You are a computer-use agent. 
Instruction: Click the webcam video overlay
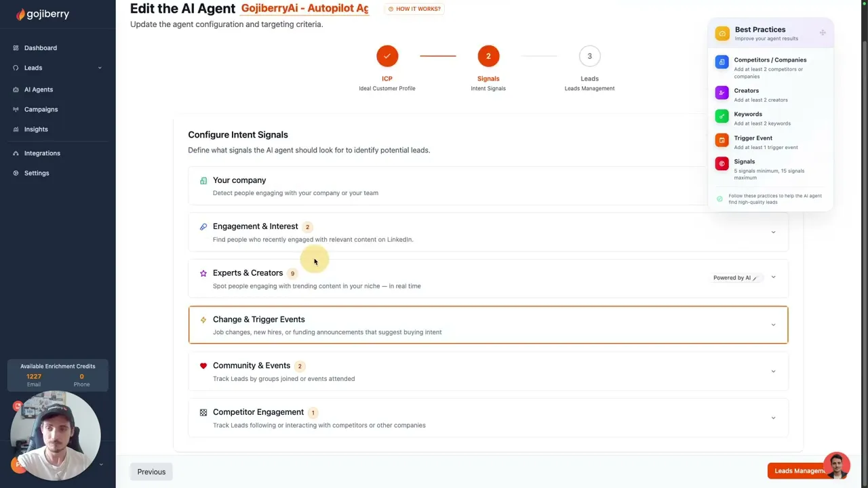pos(56,435)
